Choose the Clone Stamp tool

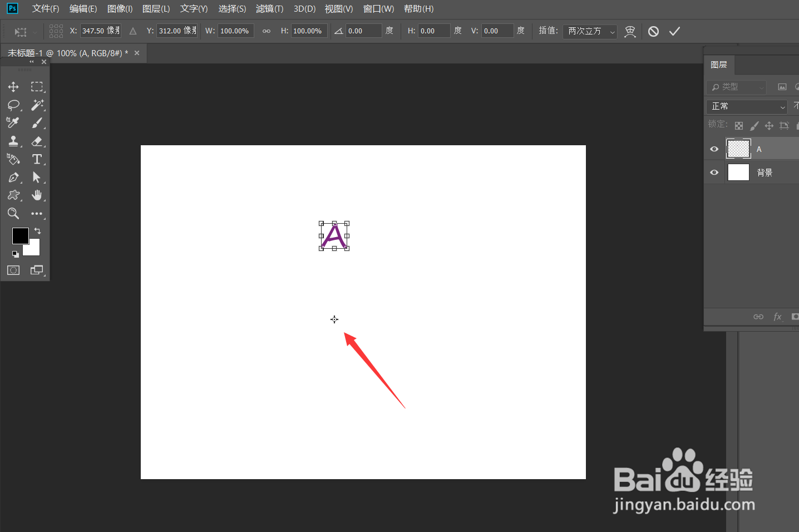coord(13,141)
